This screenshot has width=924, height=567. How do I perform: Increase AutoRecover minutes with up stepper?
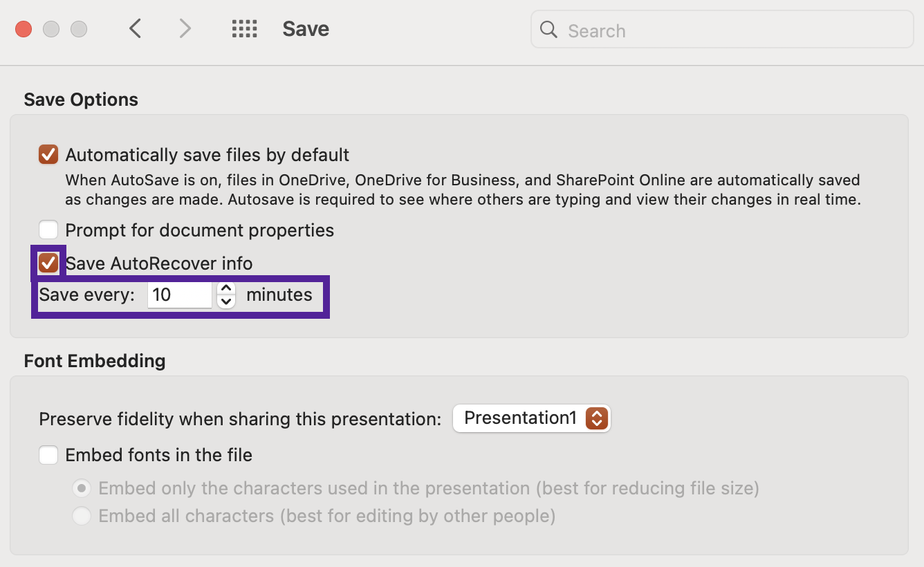point(226,288)
